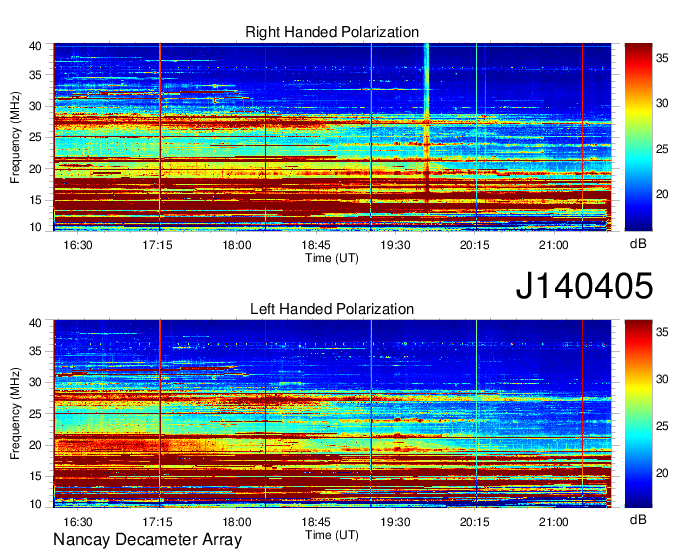Click the 30 dB label on top color bar
The image size is (680, 552).
[x=662, y=103]
